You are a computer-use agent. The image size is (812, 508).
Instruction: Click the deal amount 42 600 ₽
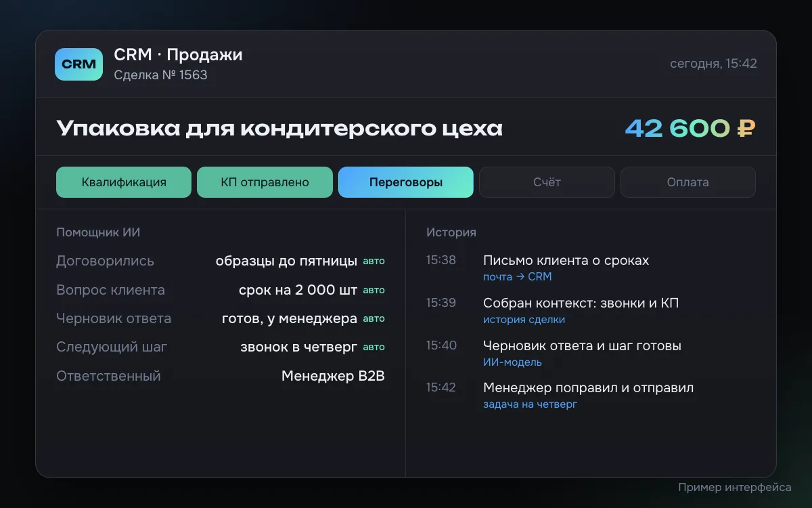click(690, 128)
